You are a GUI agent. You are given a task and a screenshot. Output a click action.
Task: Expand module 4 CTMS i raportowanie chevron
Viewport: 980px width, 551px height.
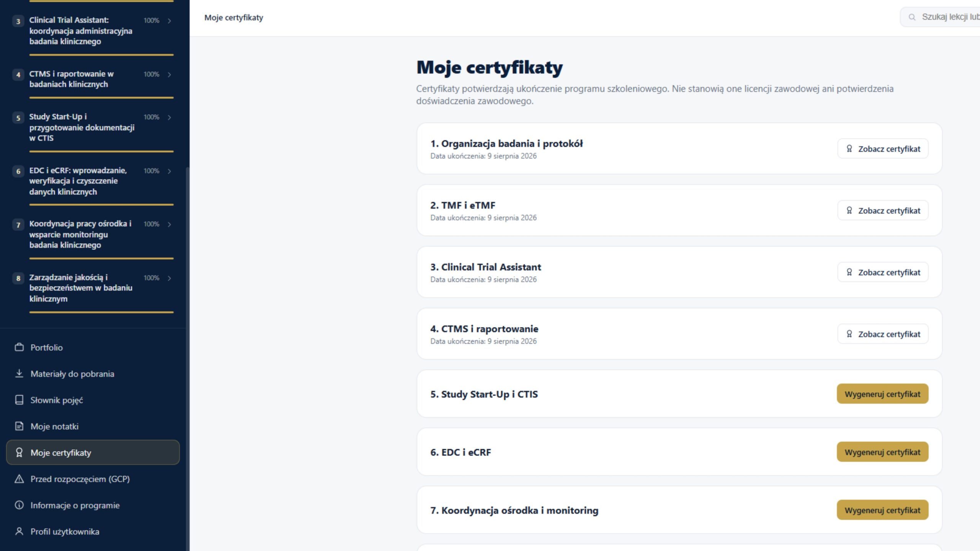tap(169, 75)
